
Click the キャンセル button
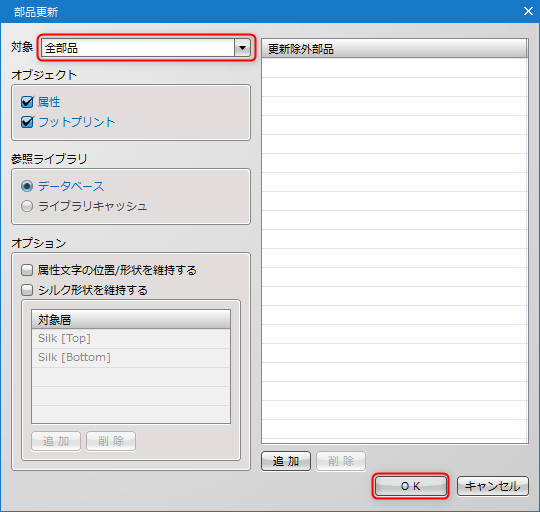(x=492, y=486)
